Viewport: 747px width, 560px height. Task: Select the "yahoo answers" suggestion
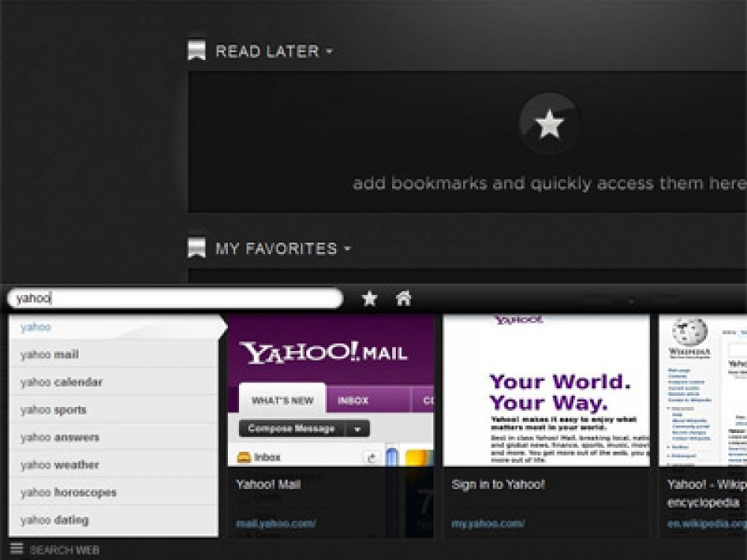point(114,437)
